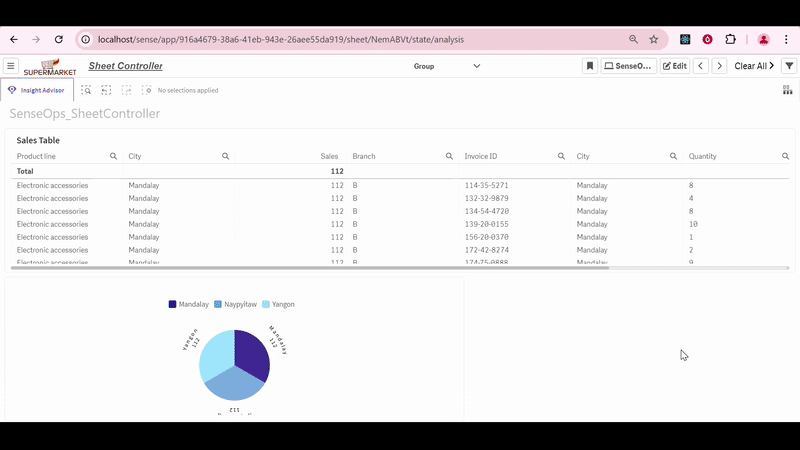Click the Branch column header

click(x=364, y=156)
